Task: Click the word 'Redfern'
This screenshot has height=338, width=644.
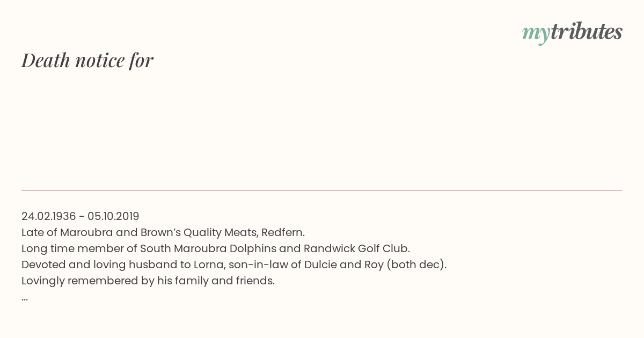Action: pos(282,232)
